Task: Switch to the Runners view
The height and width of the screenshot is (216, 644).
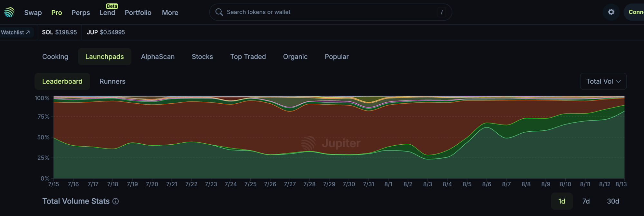Action: 112,81
